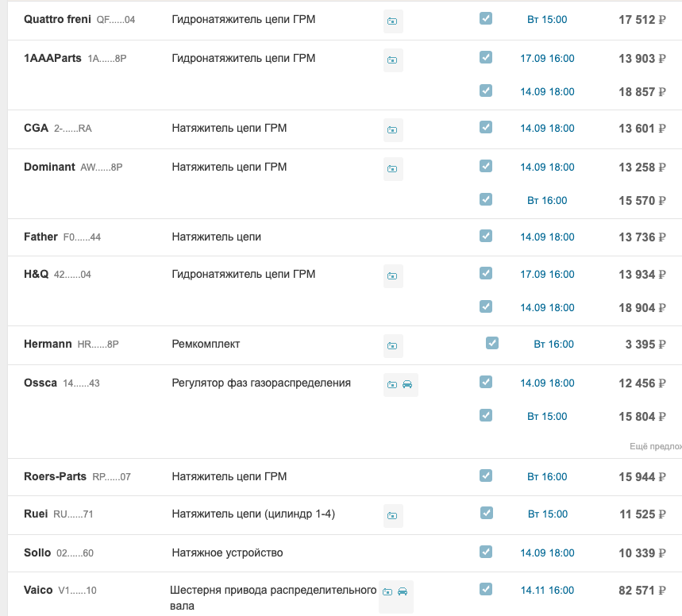This screenshot has width=682, height=616.
Task: Open photo icon for Vaico gear
Action: [x=387, y=592]
